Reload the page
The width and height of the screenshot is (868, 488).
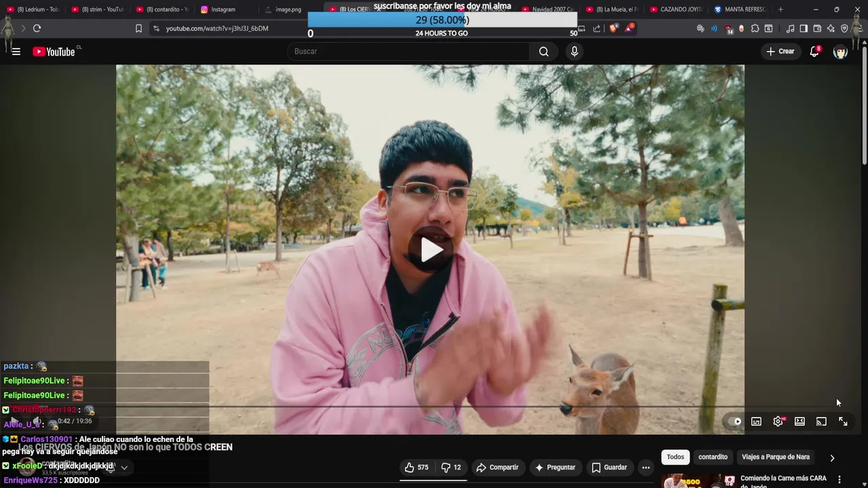click(x=37, y=28)
